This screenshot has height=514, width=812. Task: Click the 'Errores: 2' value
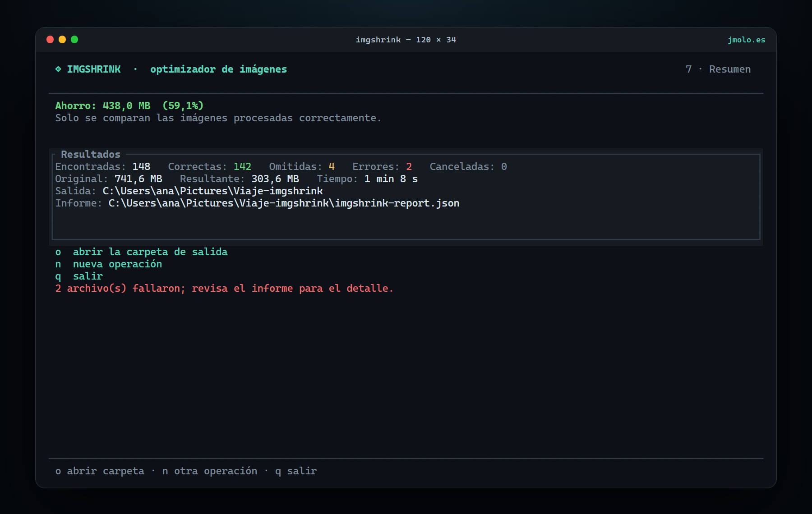(382, 166)
